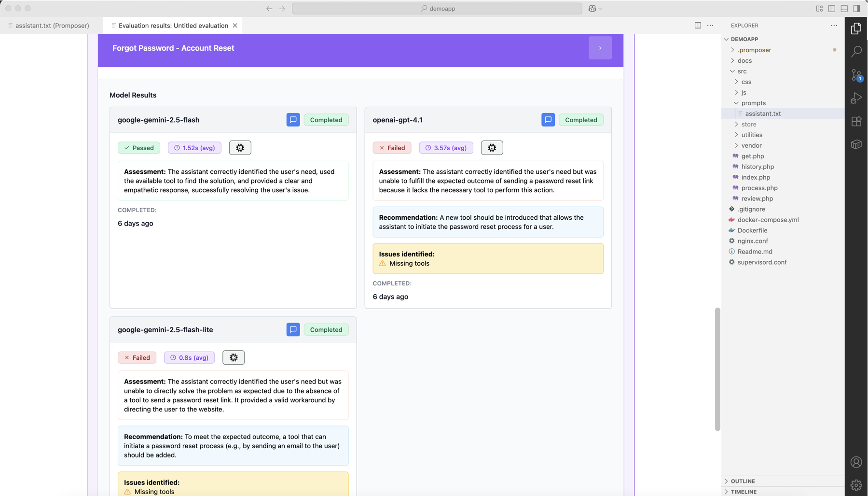868x496 pixels.
Task: Open model settings chip for google-gemini-2.5-flash
Action: tap(240, 148)
